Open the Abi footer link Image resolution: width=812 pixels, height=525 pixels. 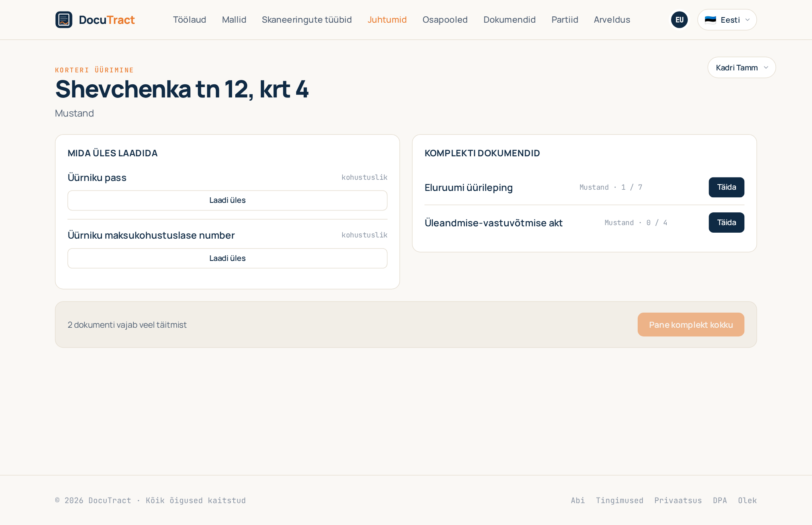[x=578, y=500]
